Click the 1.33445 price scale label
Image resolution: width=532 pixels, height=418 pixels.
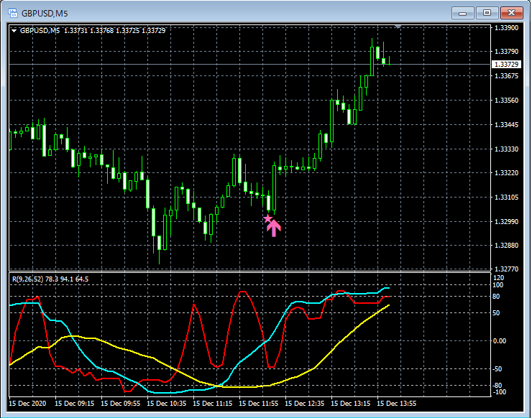507,125
